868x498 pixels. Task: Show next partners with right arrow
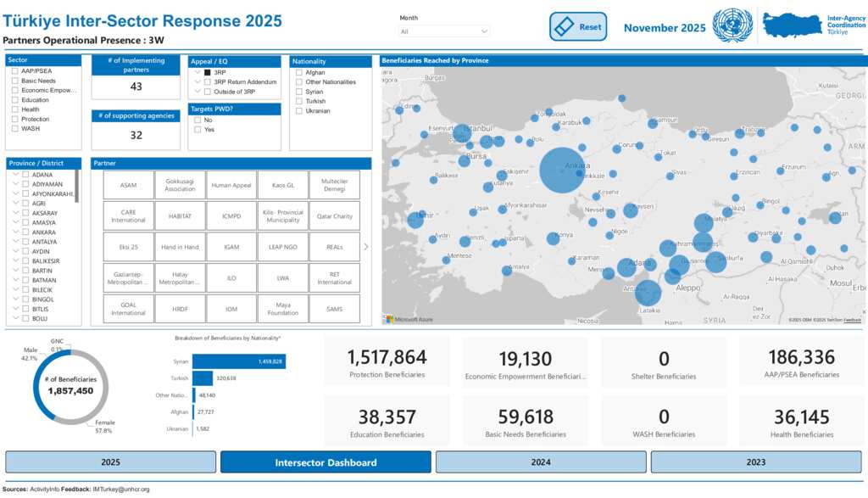click(x=366, y=247)
